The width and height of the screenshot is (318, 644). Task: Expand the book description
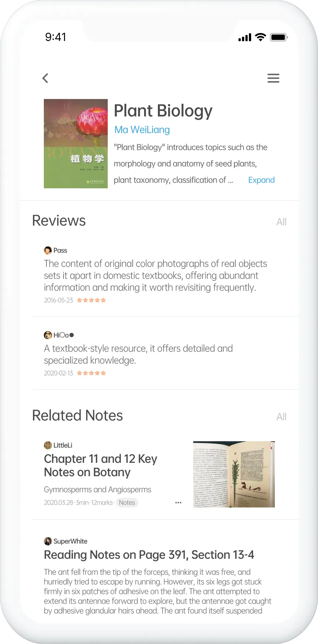tap(261, 180)
